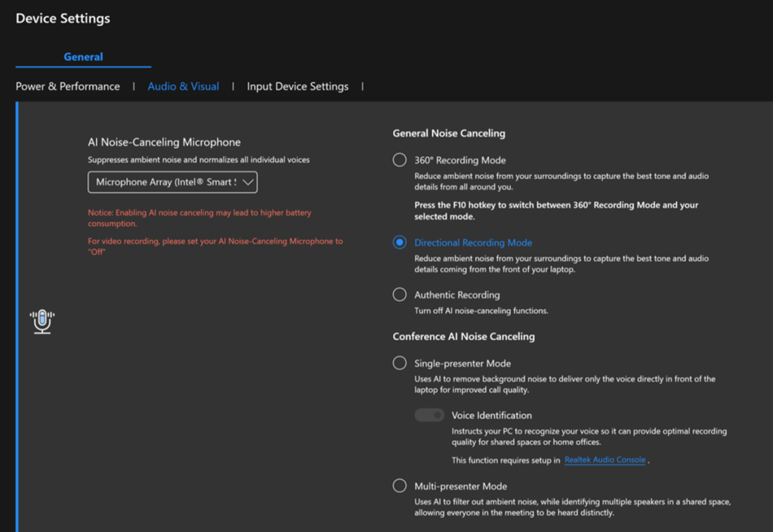Pick Multi-presenter Mode radio button
The height and width of the screenshot is (532, 773).
click(400, 486)
